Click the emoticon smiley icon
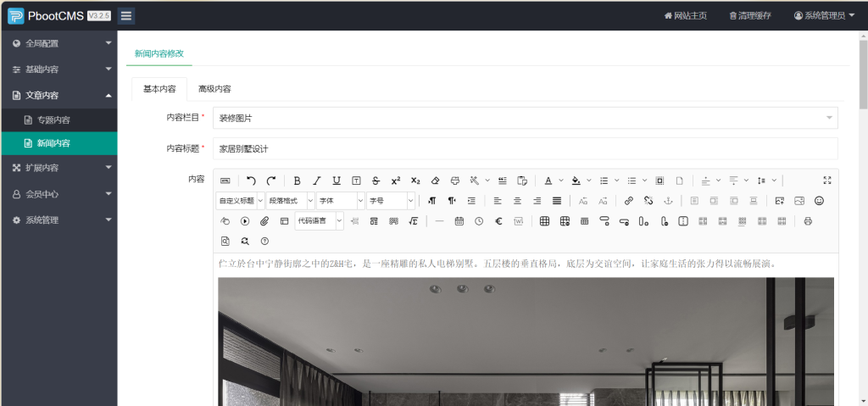 [x=819, y=201]
